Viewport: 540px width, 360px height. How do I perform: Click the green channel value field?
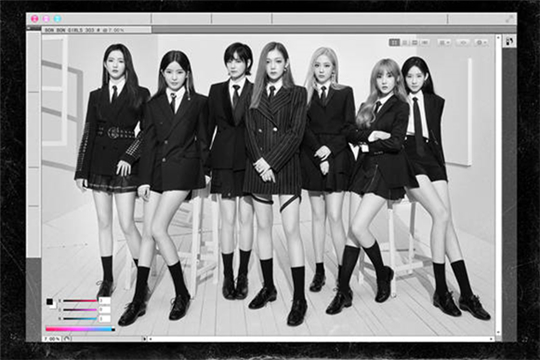(104, 310)
